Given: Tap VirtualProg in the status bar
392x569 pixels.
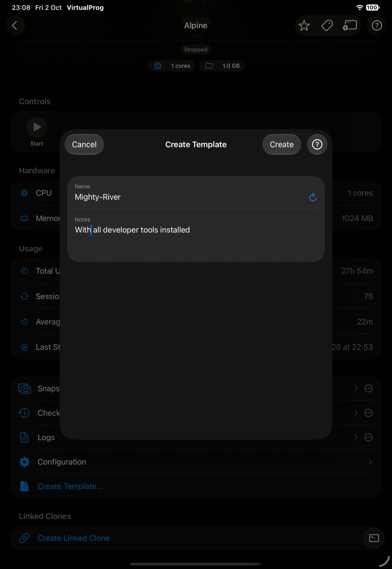Looking at the screenshot, I should (x=85, y=8).
